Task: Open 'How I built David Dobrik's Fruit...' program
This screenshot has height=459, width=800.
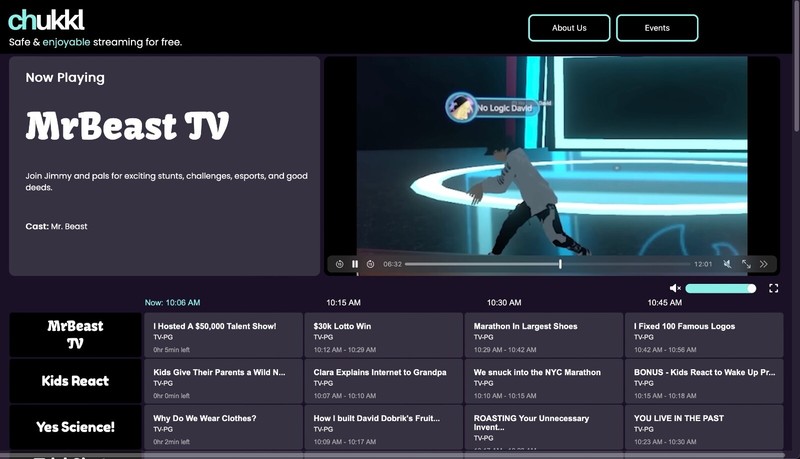Action: coord(384,427)
